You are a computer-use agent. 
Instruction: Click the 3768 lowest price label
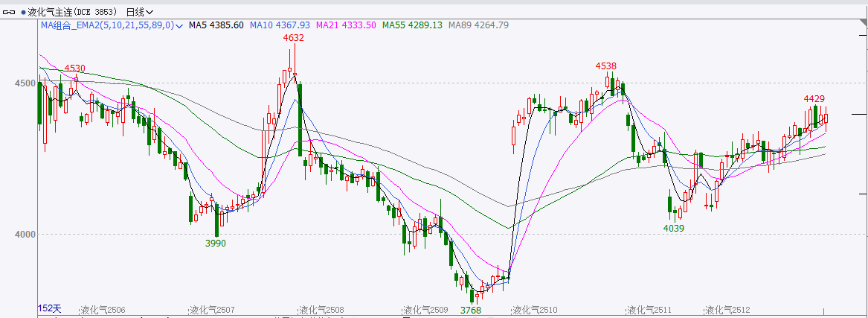470,310
